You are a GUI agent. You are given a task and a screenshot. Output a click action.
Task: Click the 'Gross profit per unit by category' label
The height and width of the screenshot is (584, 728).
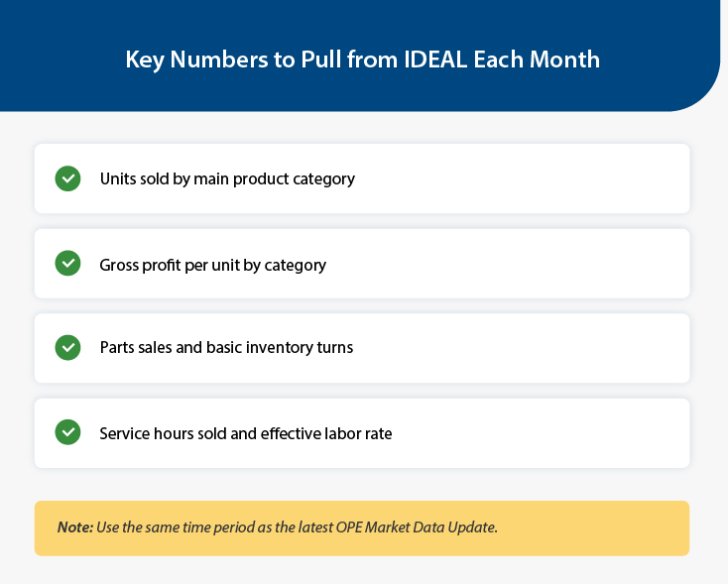212,265
